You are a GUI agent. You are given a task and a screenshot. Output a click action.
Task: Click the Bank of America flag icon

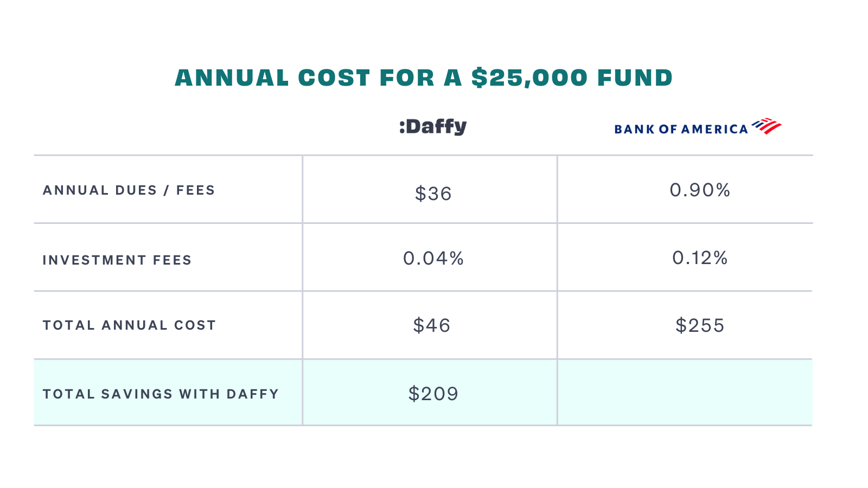pyautogui.click(x=767, y=126)
